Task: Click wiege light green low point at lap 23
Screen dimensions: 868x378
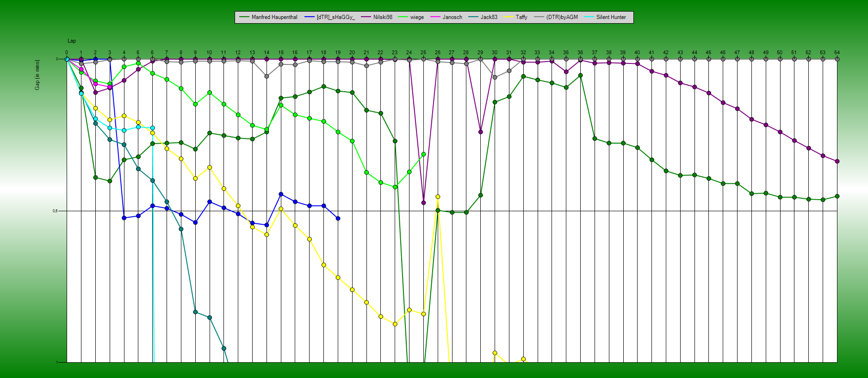Action: (395, 187)
